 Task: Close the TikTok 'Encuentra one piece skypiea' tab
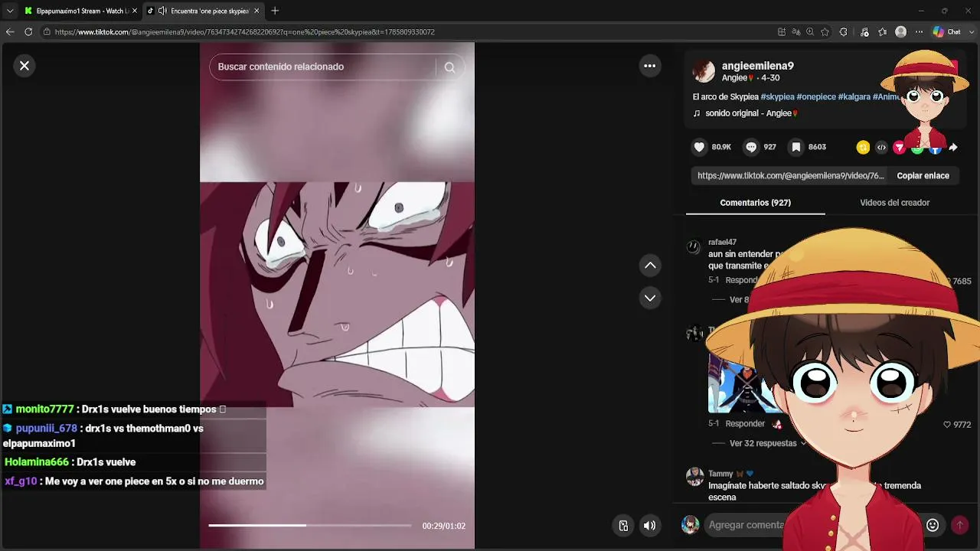256,11
